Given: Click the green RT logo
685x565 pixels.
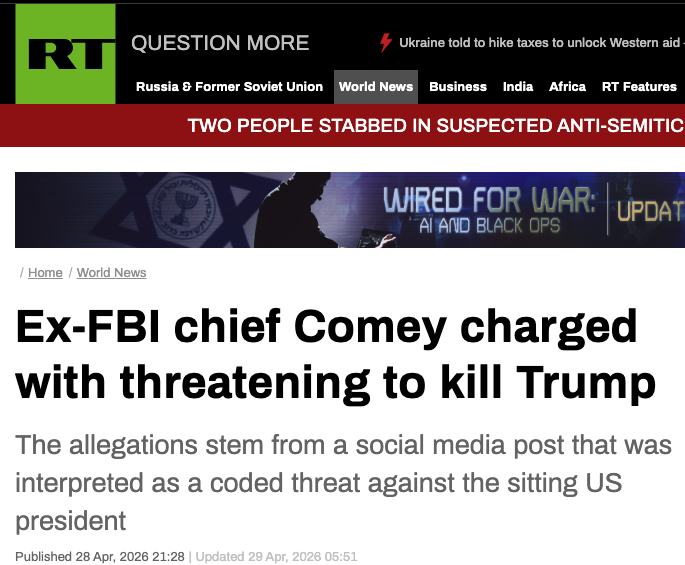Looking at the screenshot, I should point(65,54).
